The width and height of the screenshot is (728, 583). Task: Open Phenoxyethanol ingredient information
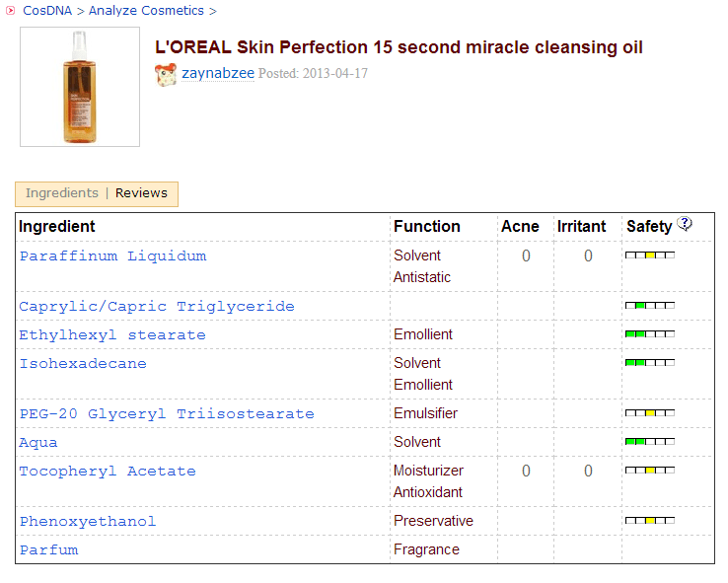(88, 522)
